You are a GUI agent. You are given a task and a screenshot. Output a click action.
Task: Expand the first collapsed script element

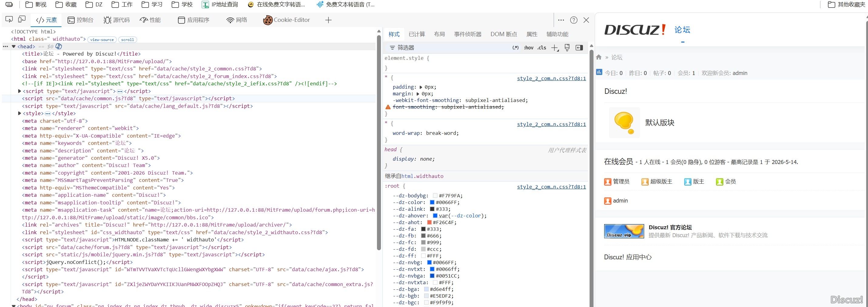[x=19, y=91]
